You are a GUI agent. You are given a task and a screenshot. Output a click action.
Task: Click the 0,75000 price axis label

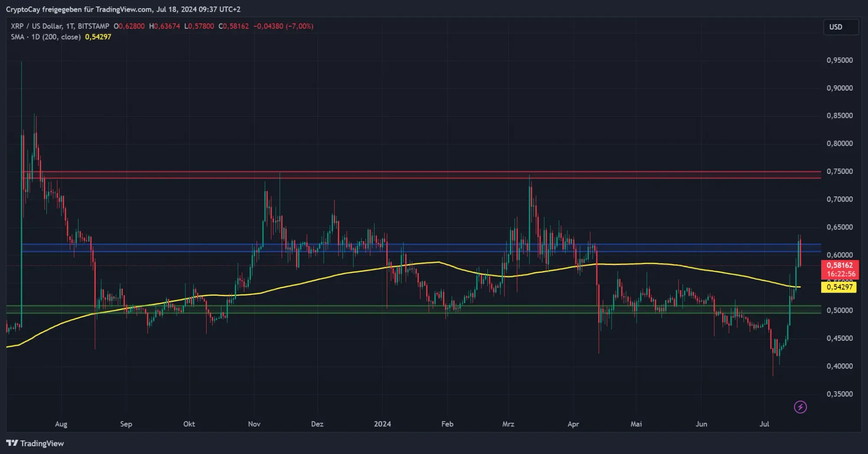(x=839, y=171)
